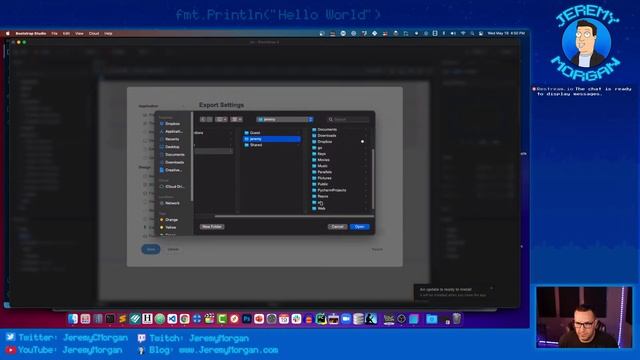Click the file dialog Search field
This screenshot has height=360, width=640.
[x=349, y=119]
